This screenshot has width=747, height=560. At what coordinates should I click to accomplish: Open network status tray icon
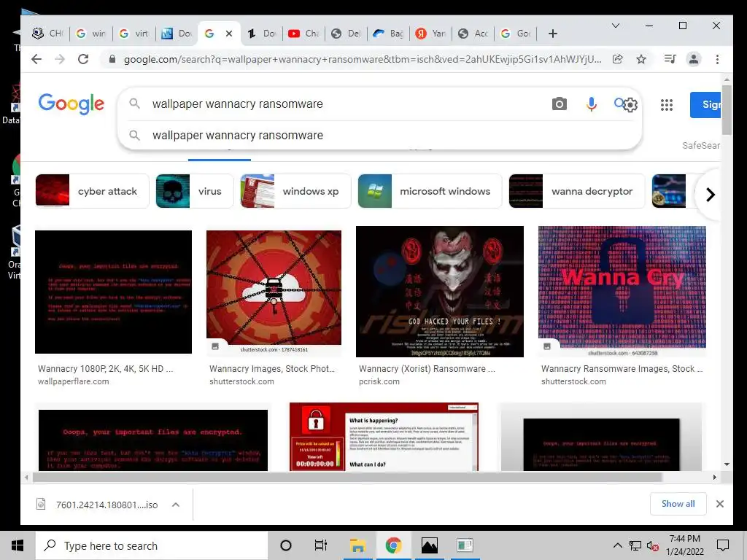click(635, 545)
